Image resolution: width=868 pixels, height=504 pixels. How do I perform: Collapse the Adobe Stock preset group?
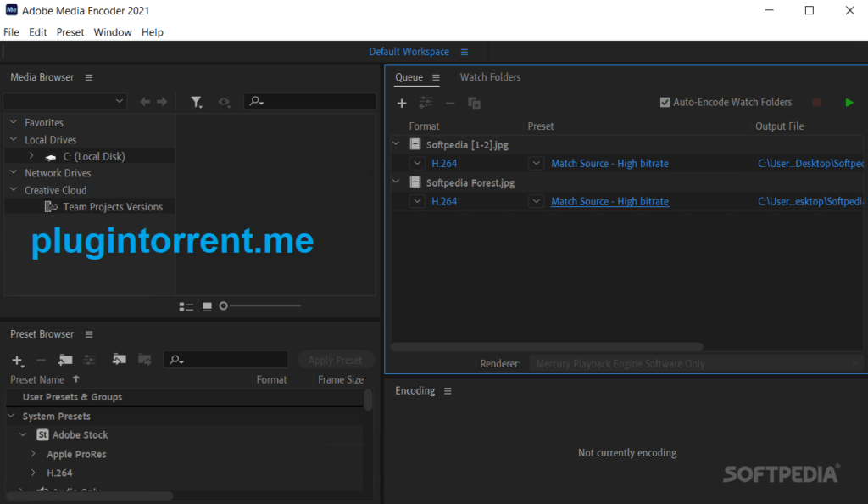coord(23,434)
